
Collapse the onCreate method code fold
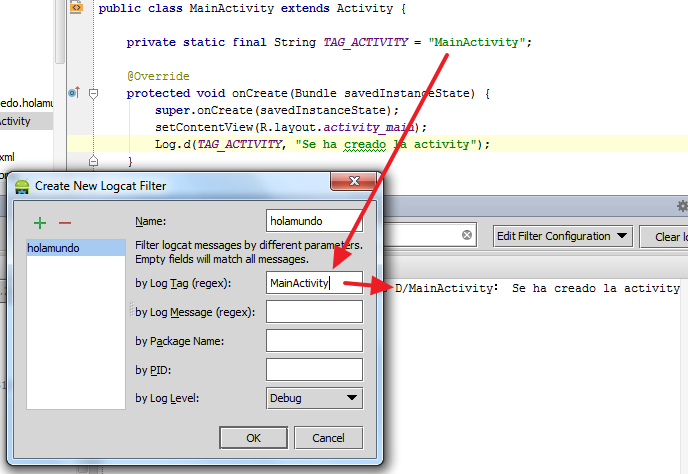point(93,93)
